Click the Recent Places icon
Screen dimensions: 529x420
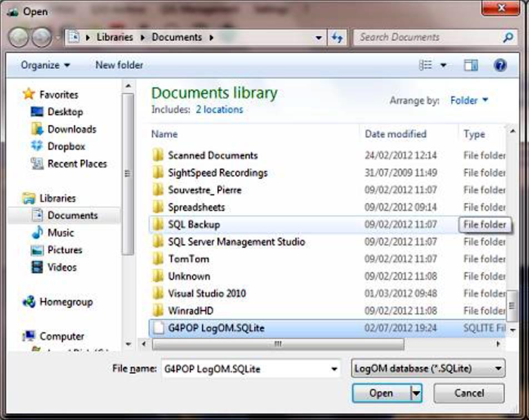37,163
